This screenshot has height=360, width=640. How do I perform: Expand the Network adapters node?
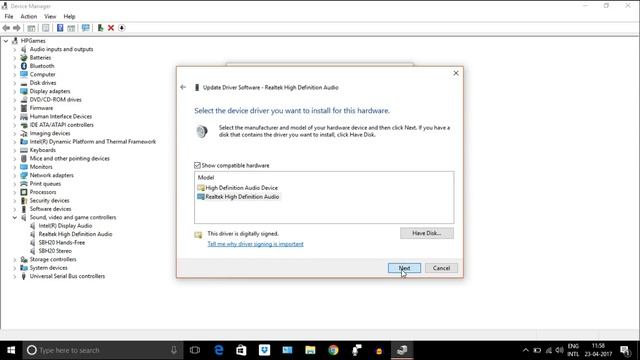tap(15, 176)
